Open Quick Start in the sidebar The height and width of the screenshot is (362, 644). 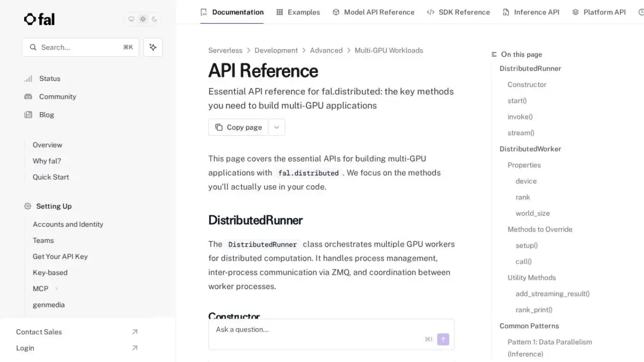[51, 177]
